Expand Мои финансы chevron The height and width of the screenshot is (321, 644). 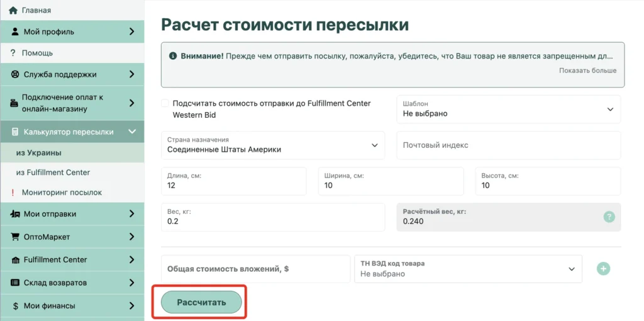tap(131, 306)
